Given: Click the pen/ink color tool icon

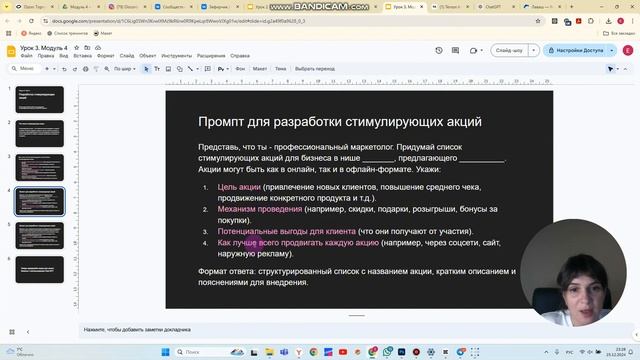Looking at the screenshot, I should (x=221, y=69).
